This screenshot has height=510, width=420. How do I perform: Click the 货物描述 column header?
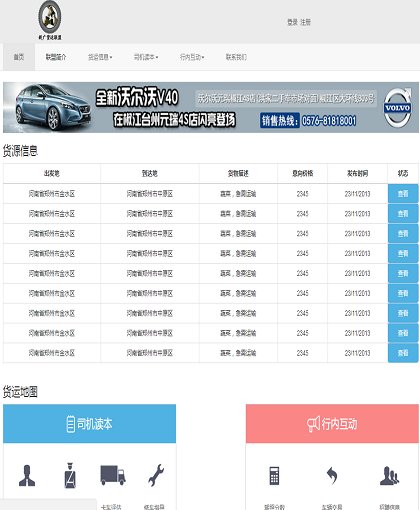238,173
